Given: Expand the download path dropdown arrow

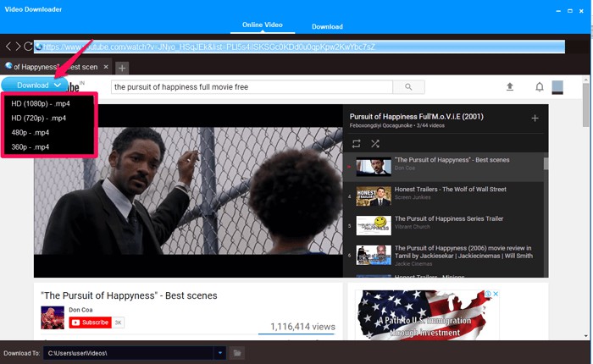Looking at the screenshot, I should click(219, 353).
